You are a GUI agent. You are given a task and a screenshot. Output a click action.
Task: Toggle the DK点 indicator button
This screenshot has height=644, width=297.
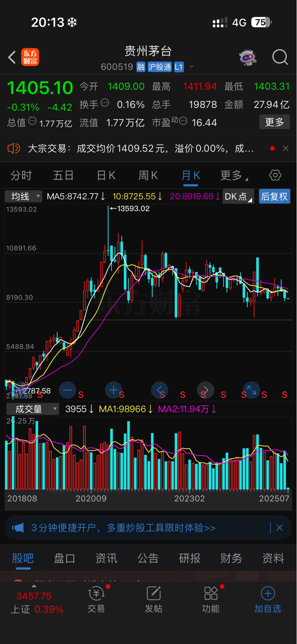click(x=238, y=196)
